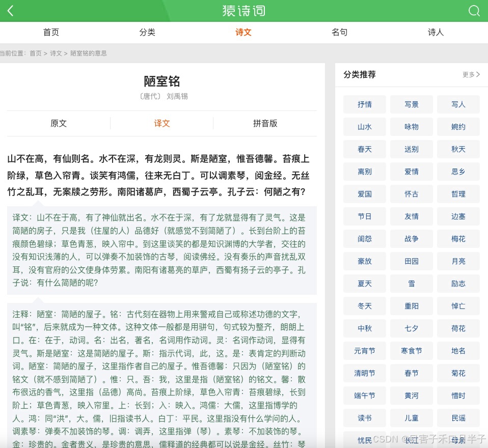This screenshot has height=448, width=488.
Task: Choose the 中秋 category tag
Action: (x=364, y=328)
